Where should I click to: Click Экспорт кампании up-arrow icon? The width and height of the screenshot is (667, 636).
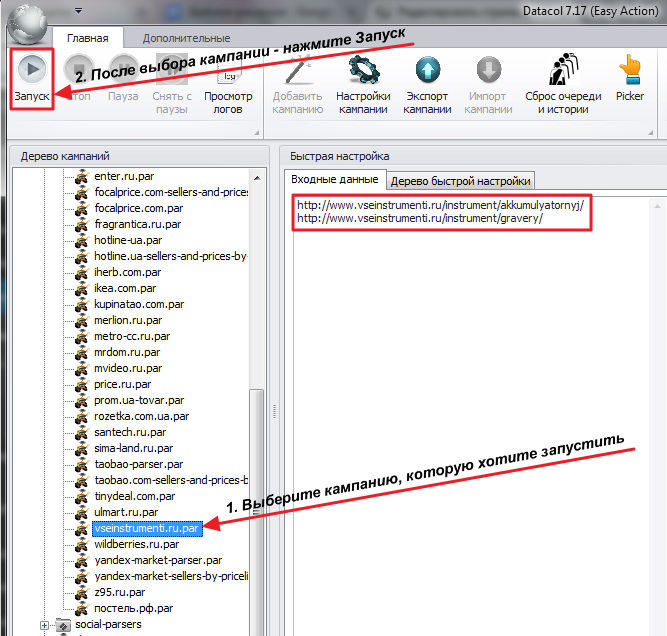(428, 70)
